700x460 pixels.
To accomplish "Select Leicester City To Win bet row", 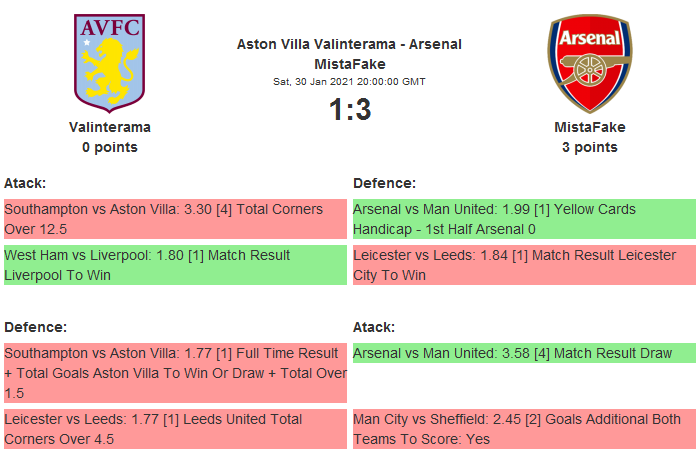I will pos(524,265).
